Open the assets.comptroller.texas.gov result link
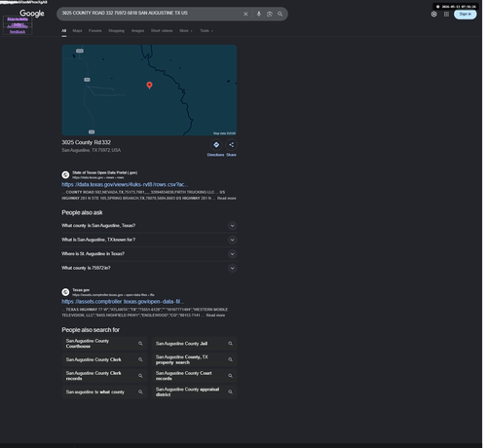The image size is (487, 448). point(123,302)
